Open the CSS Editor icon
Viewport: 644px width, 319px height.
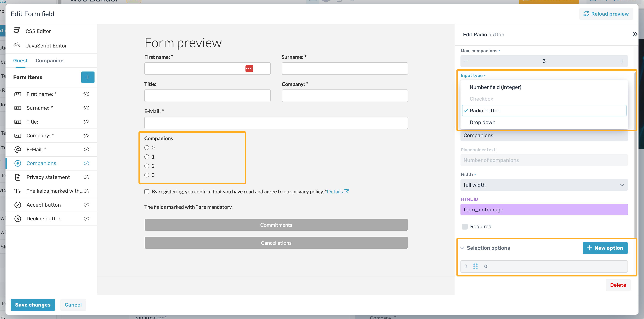(x=17, y=30)
